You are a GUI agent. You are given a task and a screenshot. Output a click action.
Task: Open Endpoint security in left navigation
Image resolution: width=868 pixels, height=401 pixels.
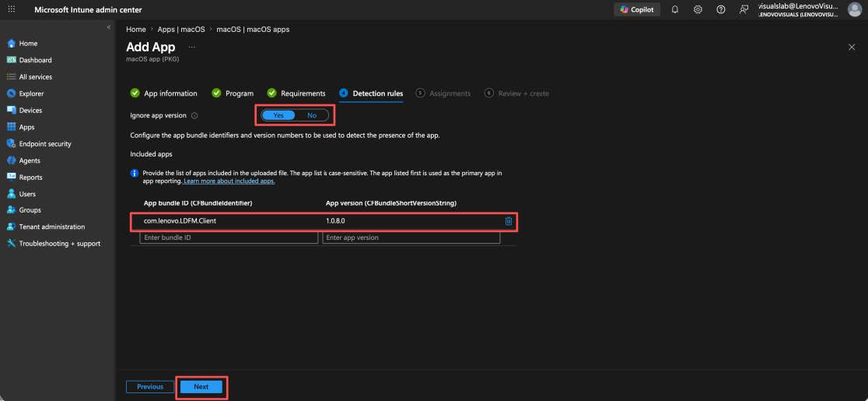pos(45,143)
